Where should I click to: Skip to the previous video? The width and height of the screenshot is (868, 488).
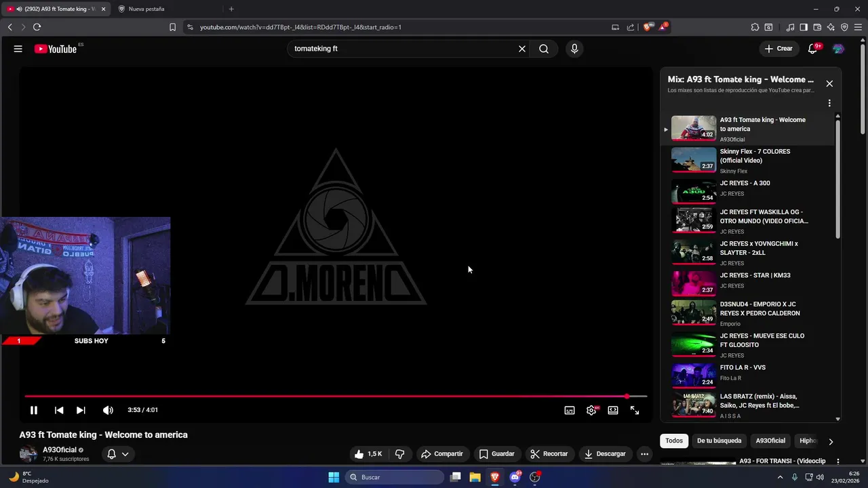(59, 410)
